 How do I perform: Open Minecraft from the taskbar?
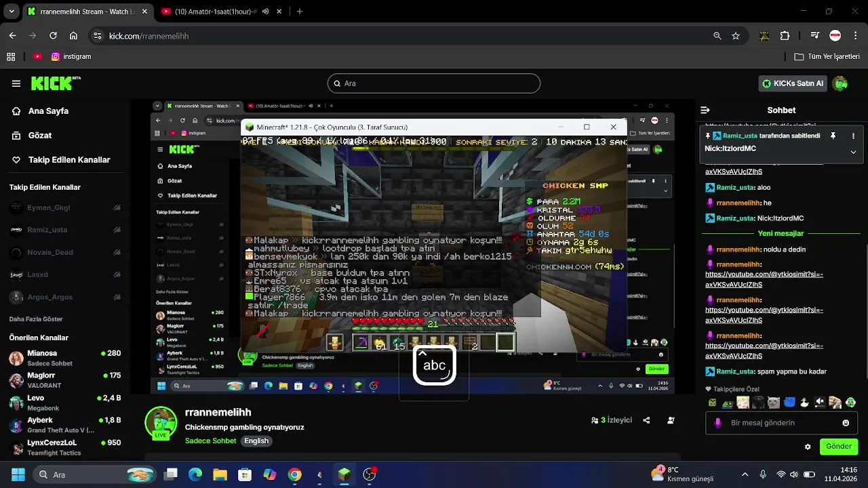(x=344, y=474)
